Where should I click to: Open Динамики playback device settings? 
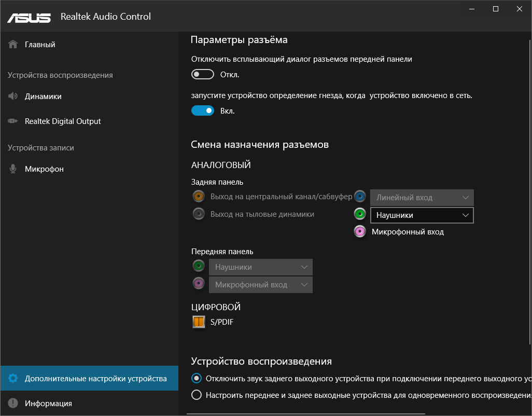coord(43,96)
